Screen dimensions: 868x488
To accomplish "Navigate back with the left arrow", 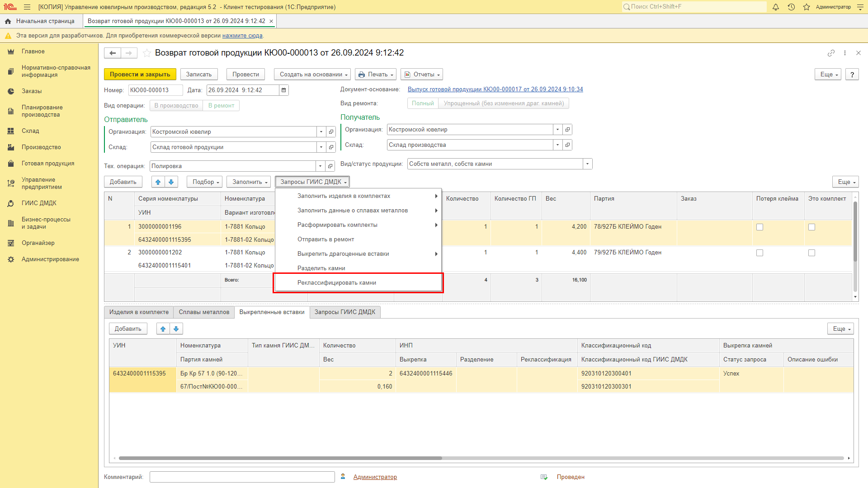I will pyautogui.click(x=113, y=53).
